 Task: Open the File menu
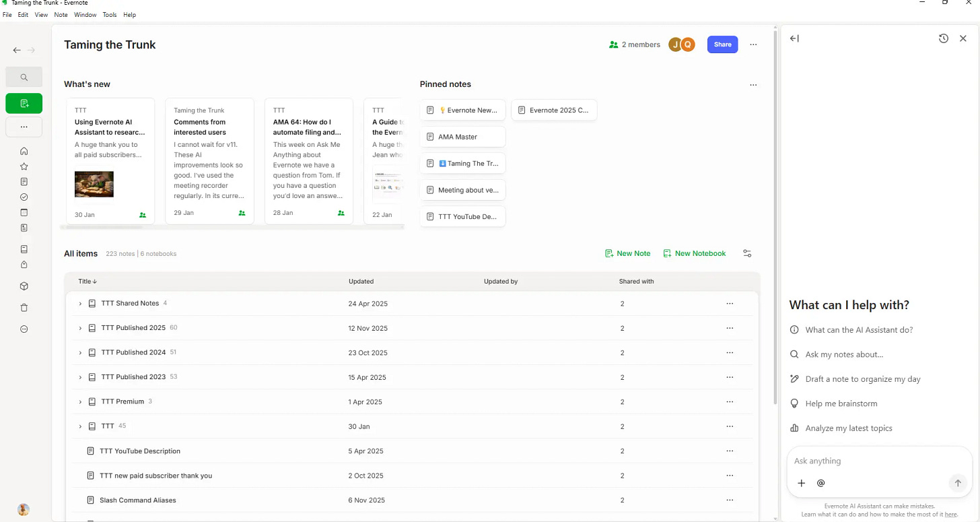click(x=7, y=15)
